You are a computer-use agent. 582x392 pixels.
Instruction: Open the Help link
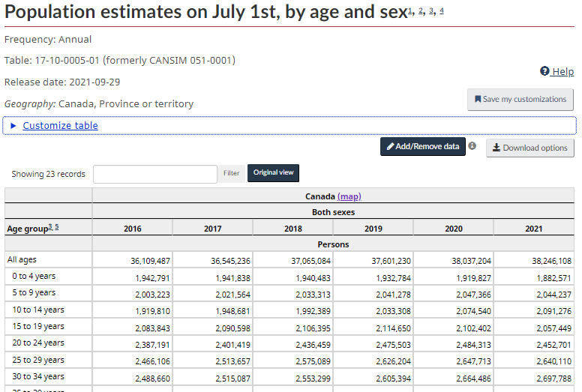556,71
